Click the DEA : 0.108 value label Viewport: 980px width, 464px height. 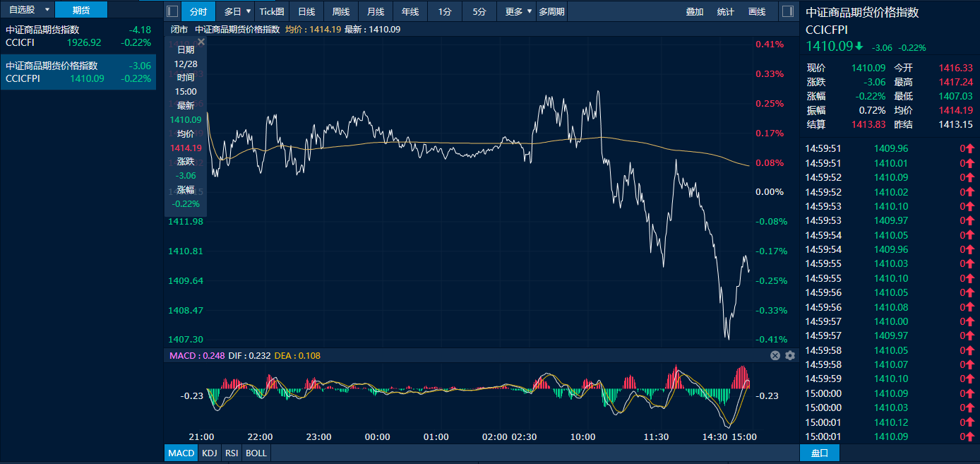click(297, 355)
